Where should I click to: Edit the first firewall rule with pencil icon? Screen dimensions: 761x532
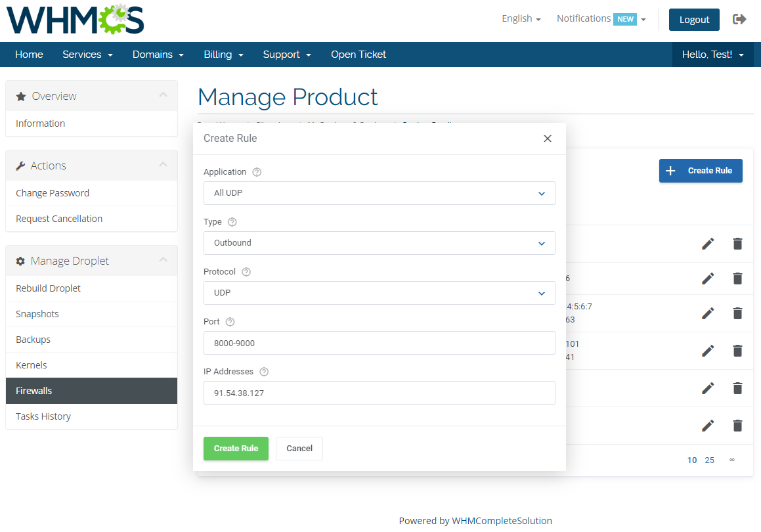click(708, 244)
